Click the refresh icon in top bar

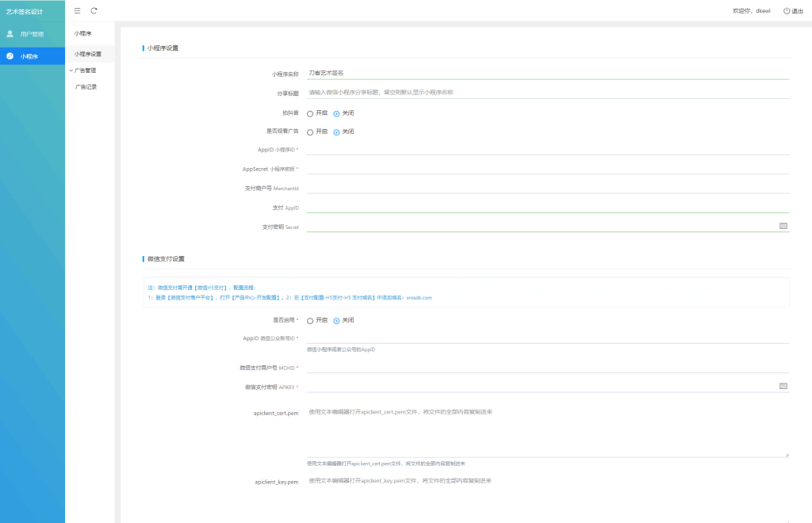[94, 10]
